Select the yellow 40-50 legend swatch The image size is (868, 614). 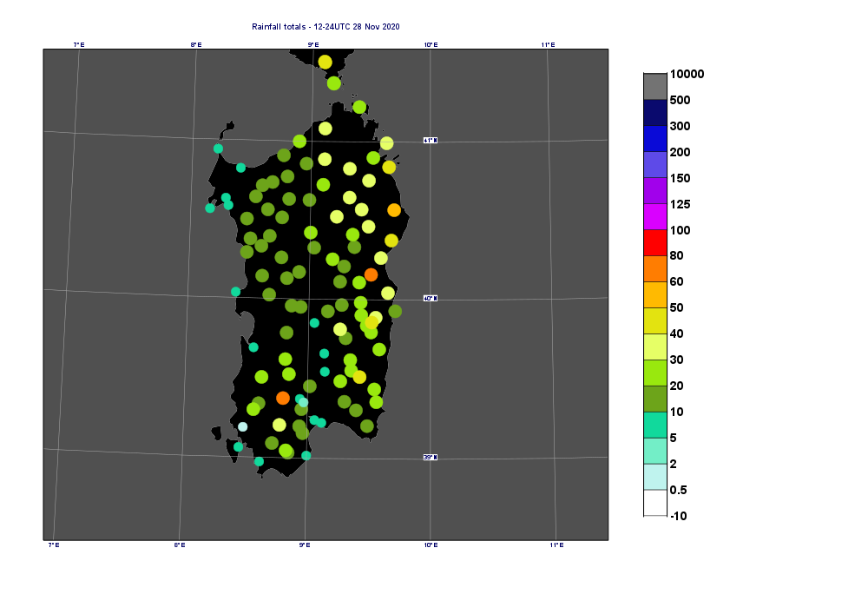click(x=654, y=320)
